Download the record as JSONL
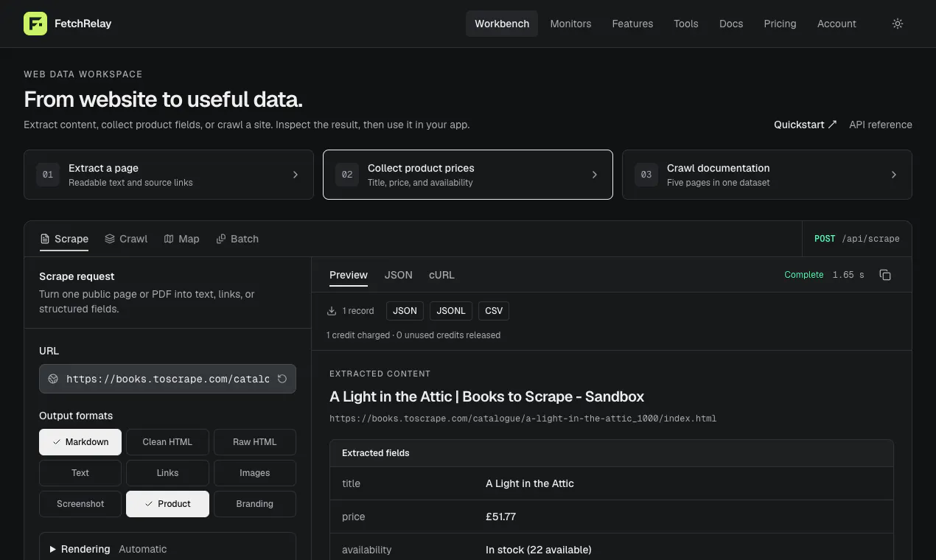 coord(451,311)
